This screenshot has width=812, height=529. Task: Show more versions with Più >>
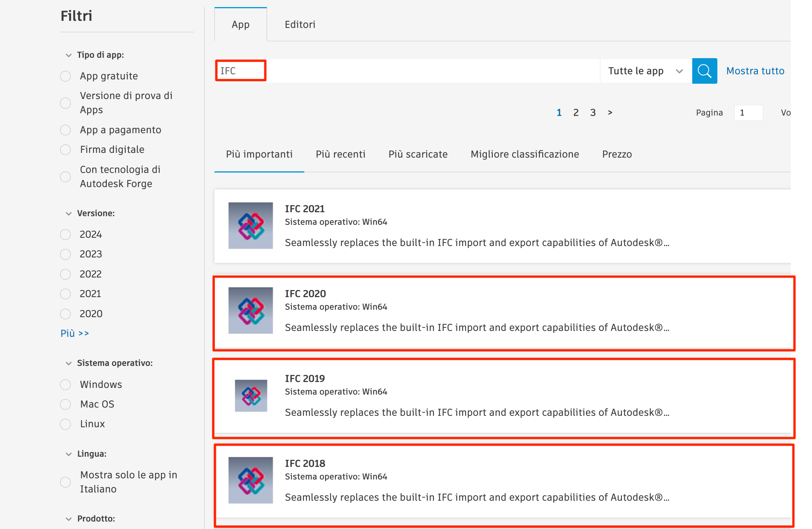[x=75, y=334]
